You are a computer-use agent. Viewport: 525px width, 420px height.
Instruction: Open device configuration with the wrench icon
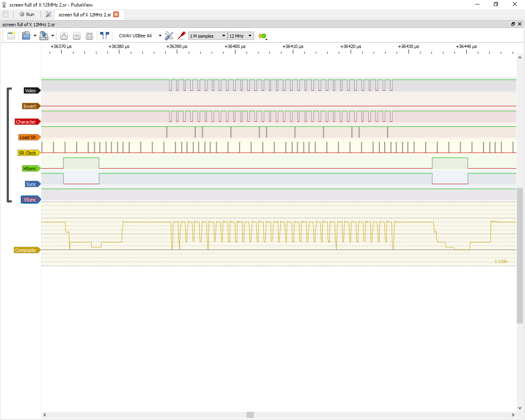[169, 36]
